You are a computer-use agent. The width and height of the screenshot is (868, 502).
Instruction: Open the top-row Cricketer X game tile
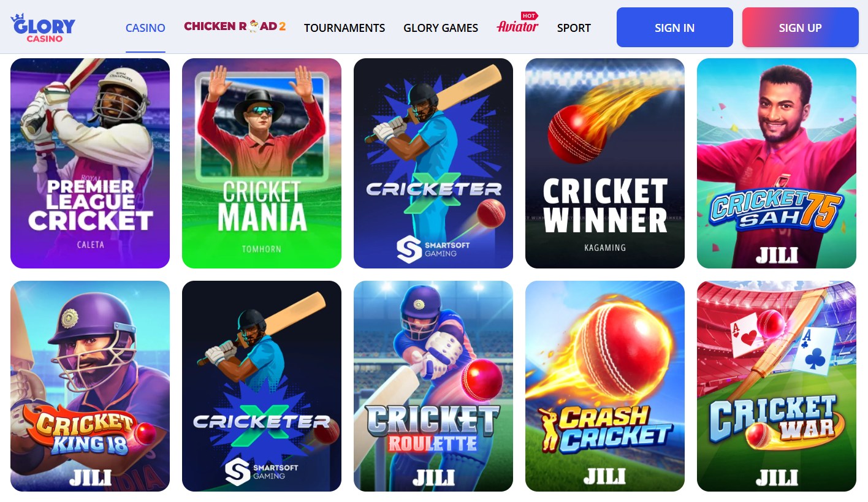(x=433, y=163)
